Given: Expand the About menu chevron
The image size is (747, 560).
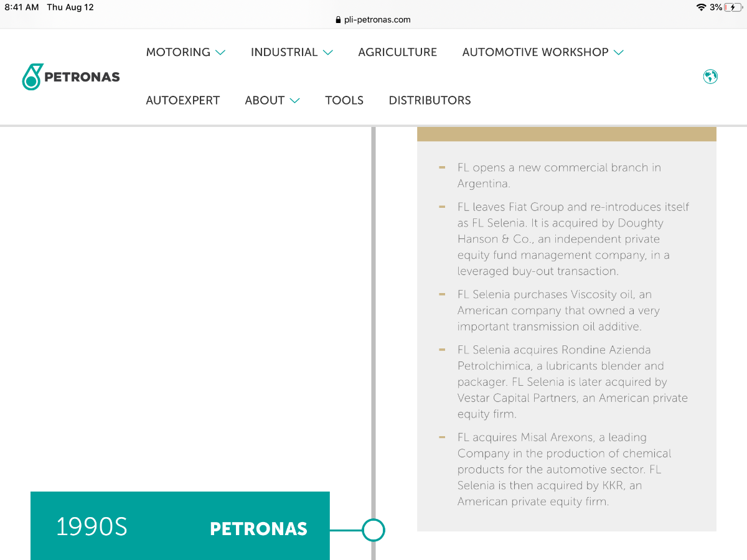Looking at the screenshot, I should (x=295, y=101).
